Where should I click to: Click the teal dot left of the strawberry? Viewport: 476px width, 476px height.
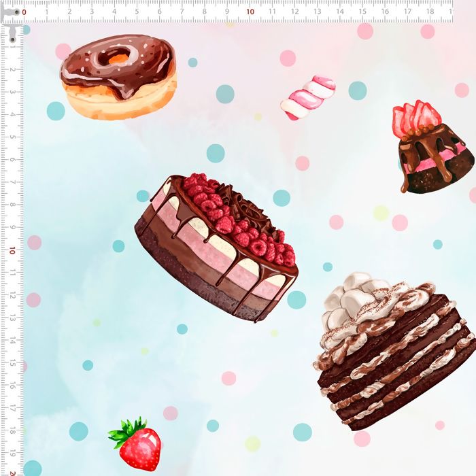point(79,431)
